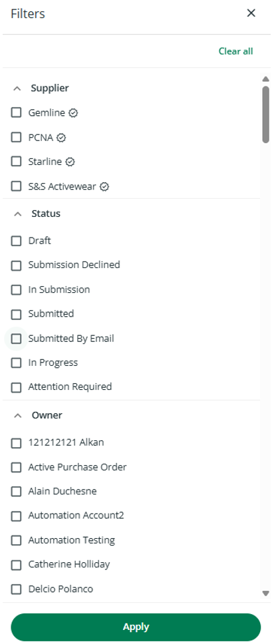Click scrollbar down arrow
276x644 pixels.
click(266, 593)
